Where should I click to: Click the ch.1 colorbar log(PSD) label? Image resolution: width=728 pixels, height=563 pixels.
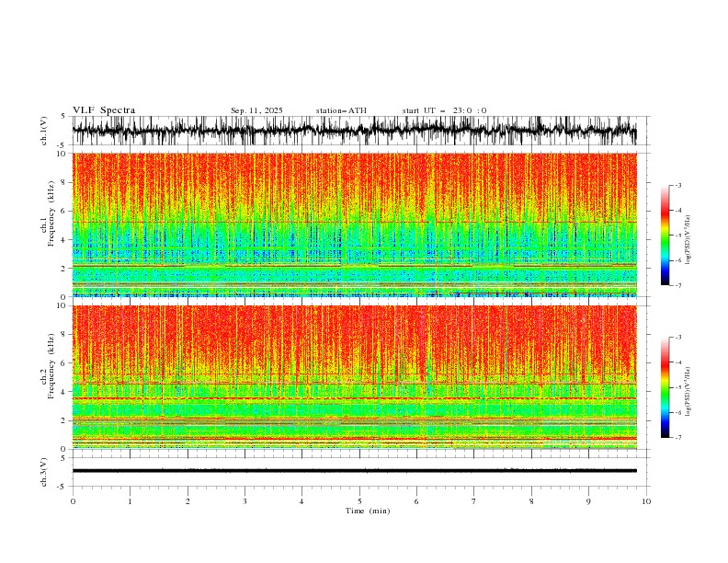point(688,240)
